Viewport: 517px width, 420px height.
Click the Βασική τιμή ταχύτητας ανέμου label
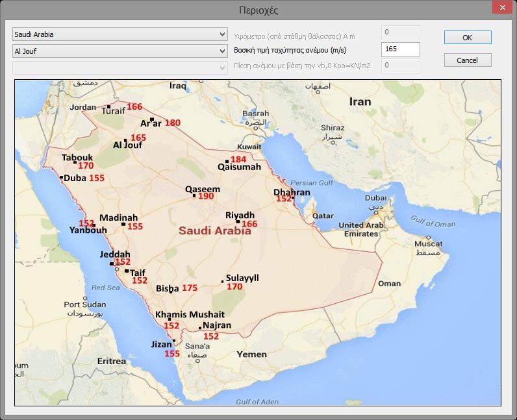click(290, 50)
